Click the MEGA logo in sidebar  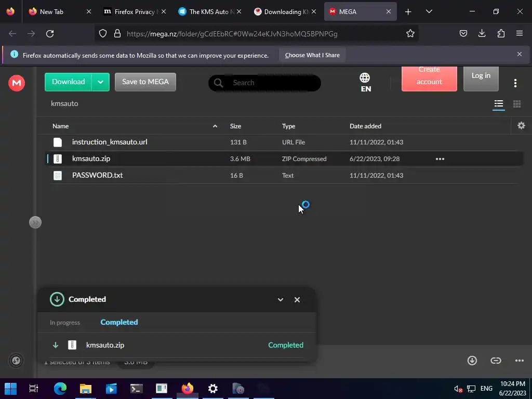click(x=17, y=83)
